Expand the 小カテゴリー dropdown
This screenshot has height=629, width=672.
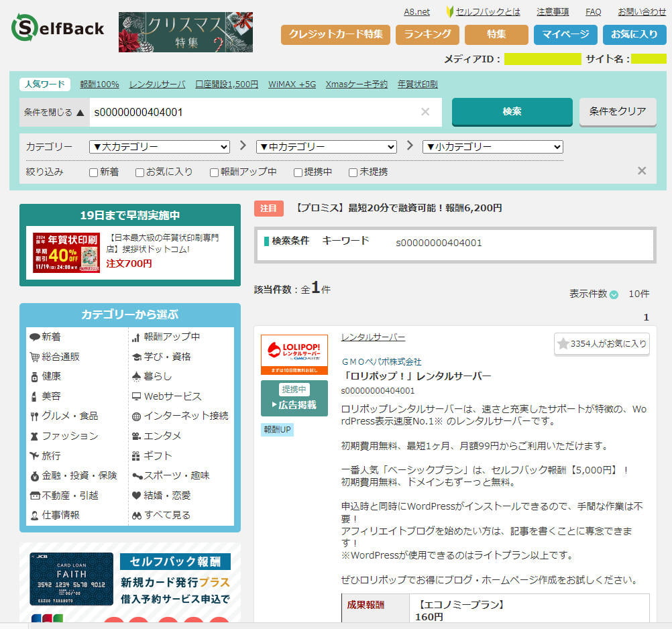tap(492, 147)
